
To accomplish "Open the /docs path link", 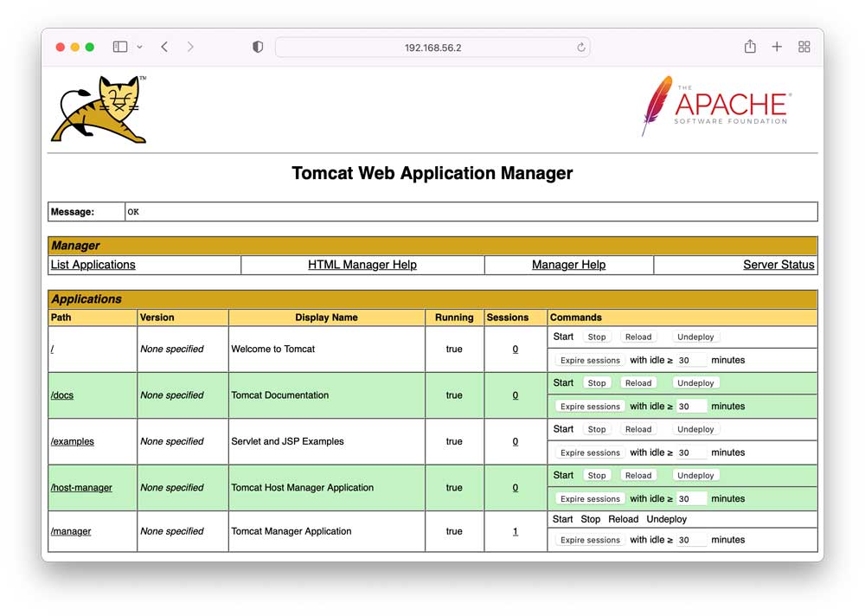I will [x=61, y=395].
